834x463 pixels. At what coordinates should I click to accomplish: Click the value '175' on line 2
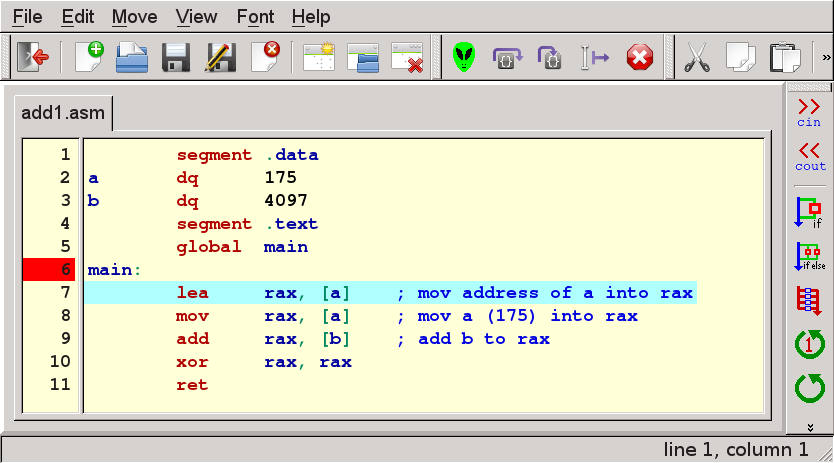coord(280,178)
